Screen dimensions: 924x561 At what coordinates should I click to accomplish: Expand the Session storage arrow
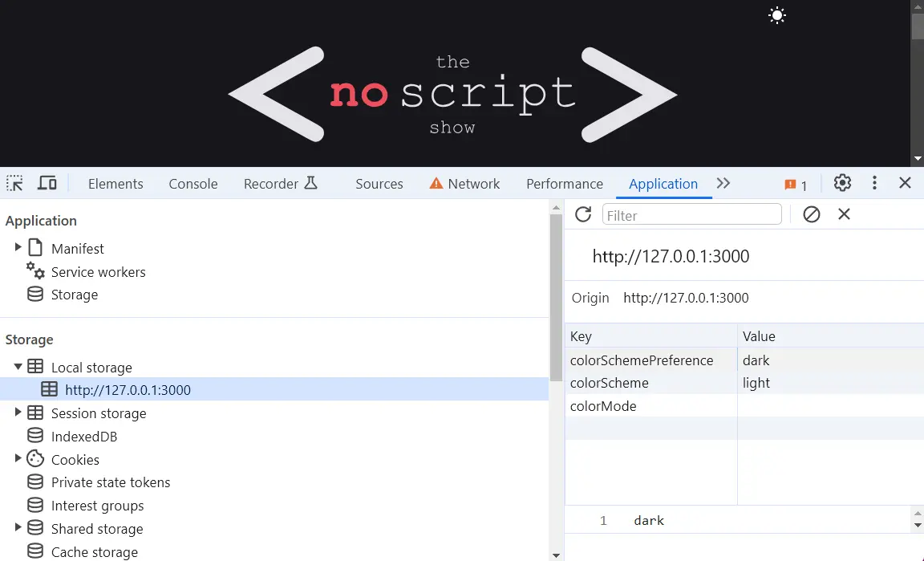click(x=18, y=412)
